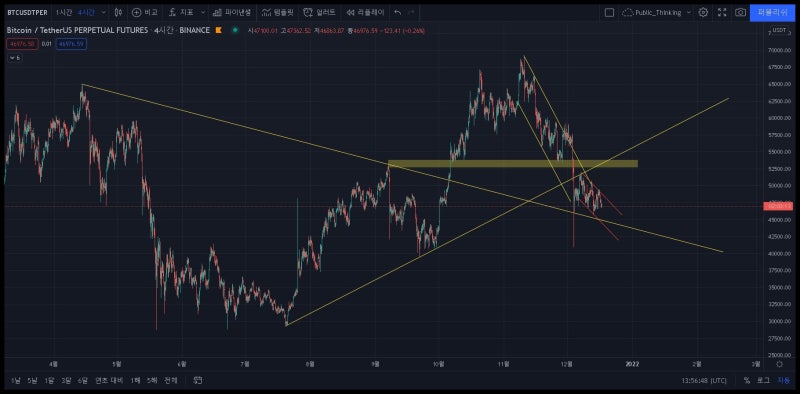
Task: Click the blue 퍼블리쉬 publish button
Action: click(772, 12)
